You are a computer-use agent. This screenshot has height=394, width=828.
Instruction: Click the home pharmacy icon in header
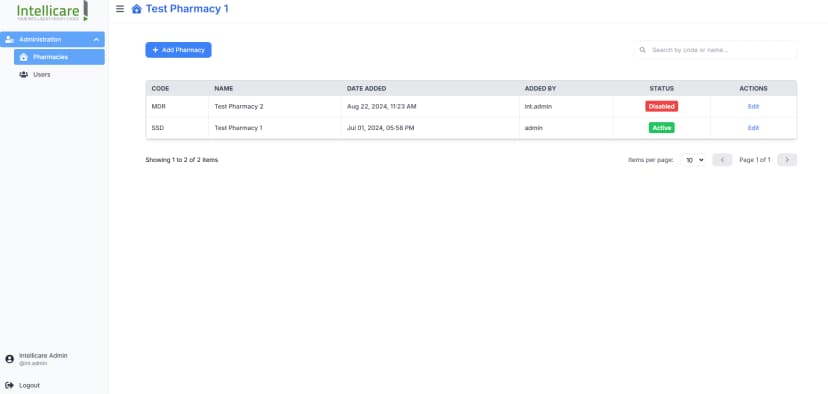pyautogui.click(x=137, y=9)
